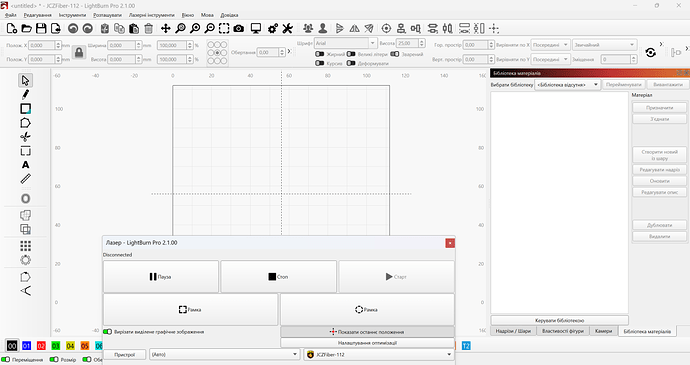Select the frame/position laser bracket tool
Image resolution: width=690 pixels, height=365 pixels.
click(26, 151)
